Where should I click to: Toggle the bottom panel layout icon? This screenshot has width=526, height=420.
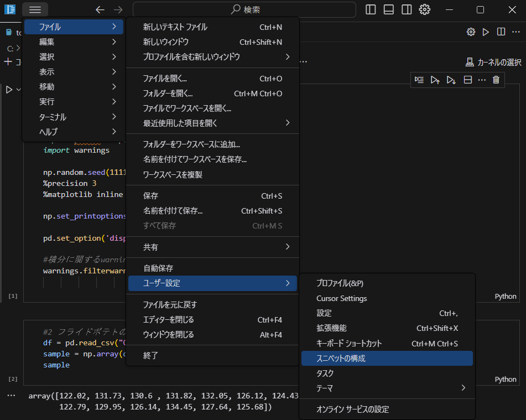(388, 9)
